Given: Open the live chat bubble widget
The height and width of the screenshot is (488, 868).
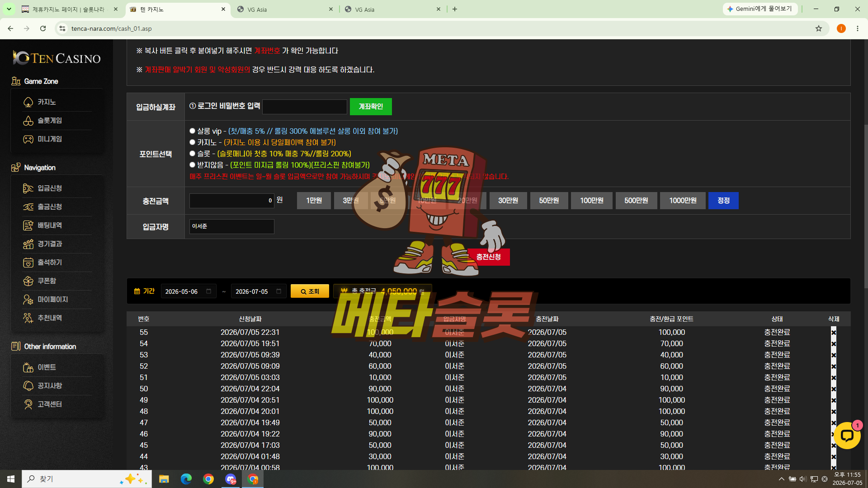Looking at the screenshot, I should tap(847, 436).
